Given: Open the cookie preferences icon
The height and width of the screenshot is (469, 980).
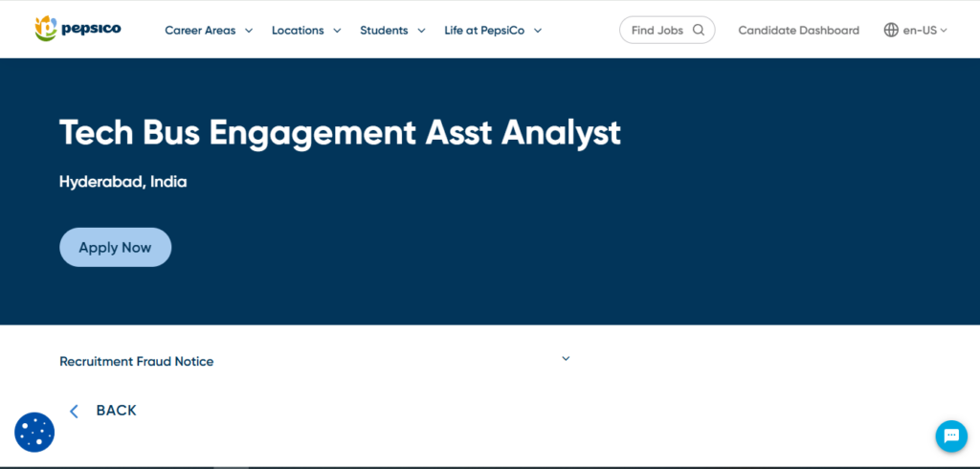Looking at the screenshot, I should (x=34, y=432).
